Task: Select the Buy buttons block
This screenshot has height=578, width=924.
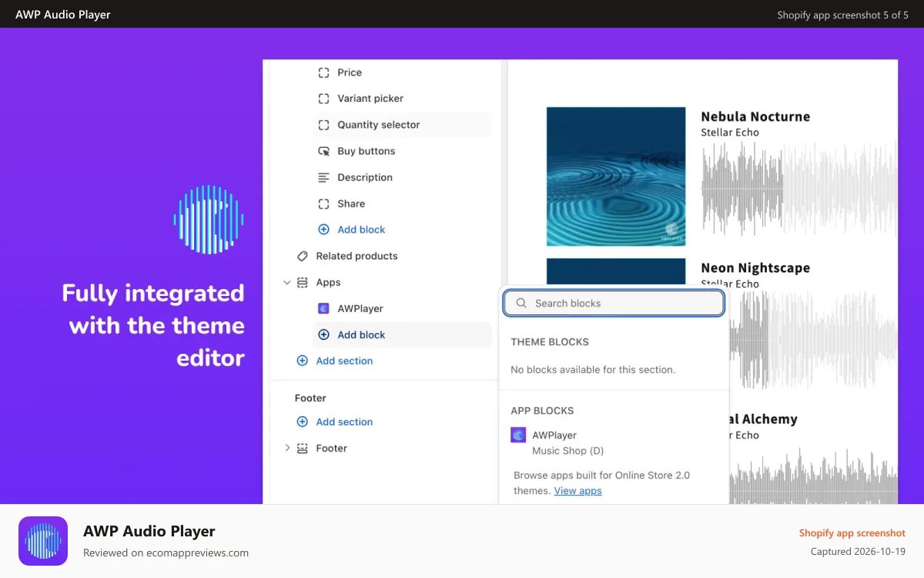Action: point(403,151)
